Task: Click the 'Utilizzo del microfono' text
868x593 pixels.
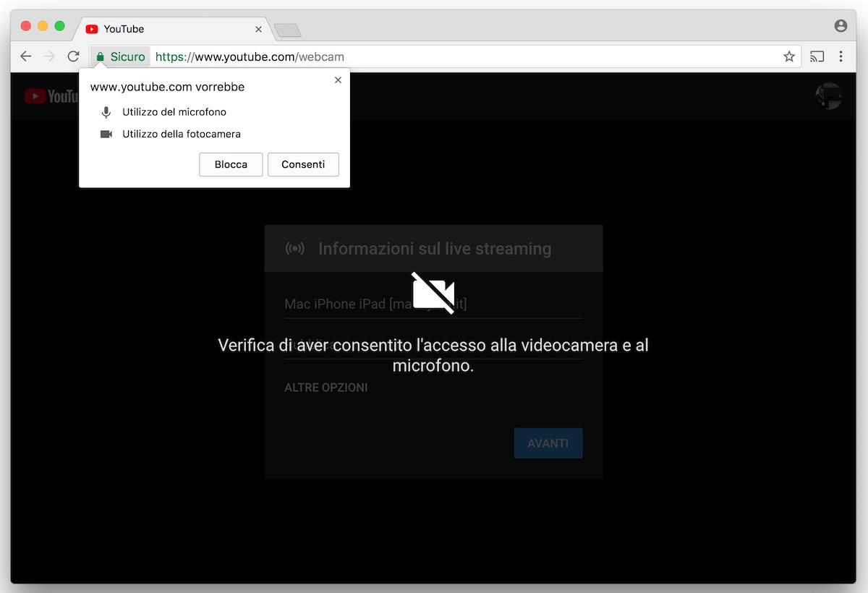Action: tap(174, 112)
